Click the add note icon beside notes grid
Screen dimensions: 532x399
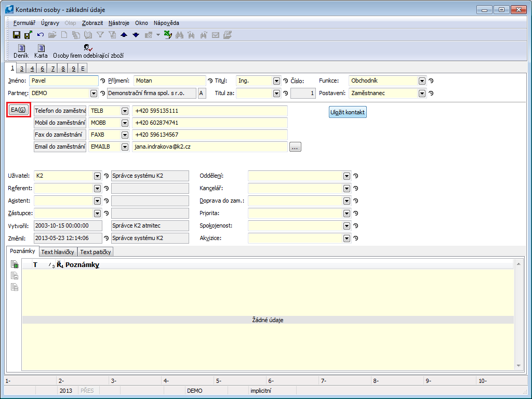[x=15, y=265]
